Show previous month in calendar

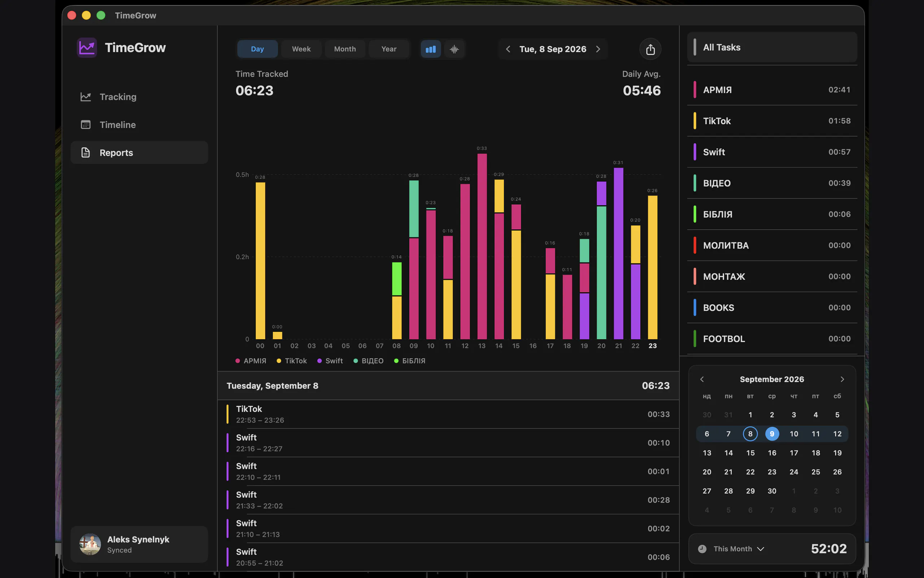coord(702,379)
